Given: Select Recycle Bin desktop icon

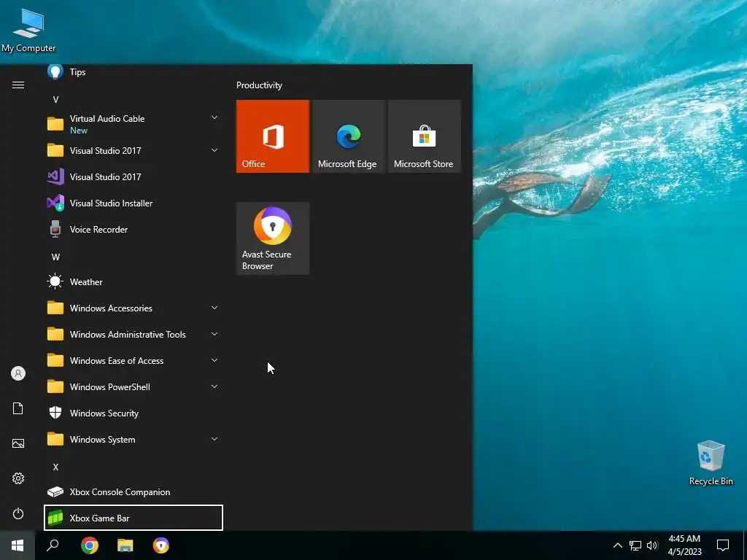Looking at the screenshot, I should click(x=711, y=463).
